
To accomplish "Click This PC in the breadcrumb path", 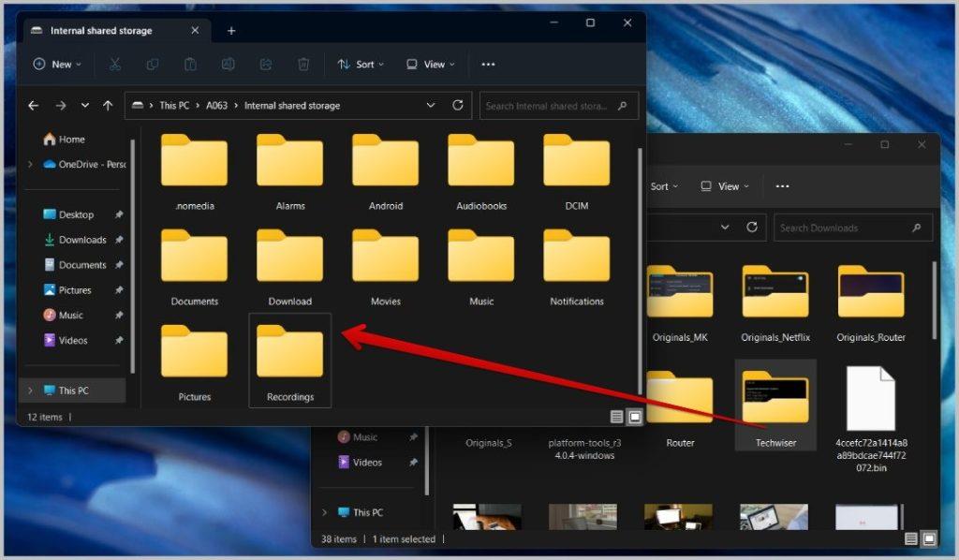I will 174,105.
